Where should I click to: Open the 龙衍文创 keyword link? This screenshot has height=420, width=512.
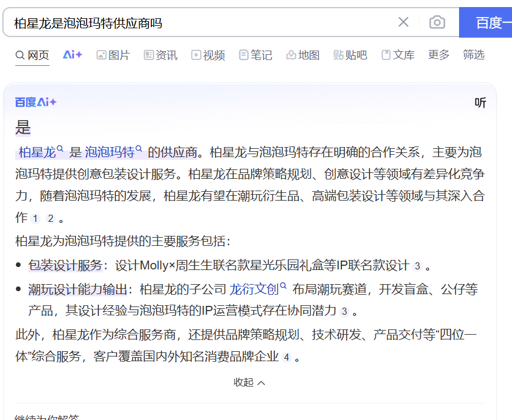click(254, 289)
